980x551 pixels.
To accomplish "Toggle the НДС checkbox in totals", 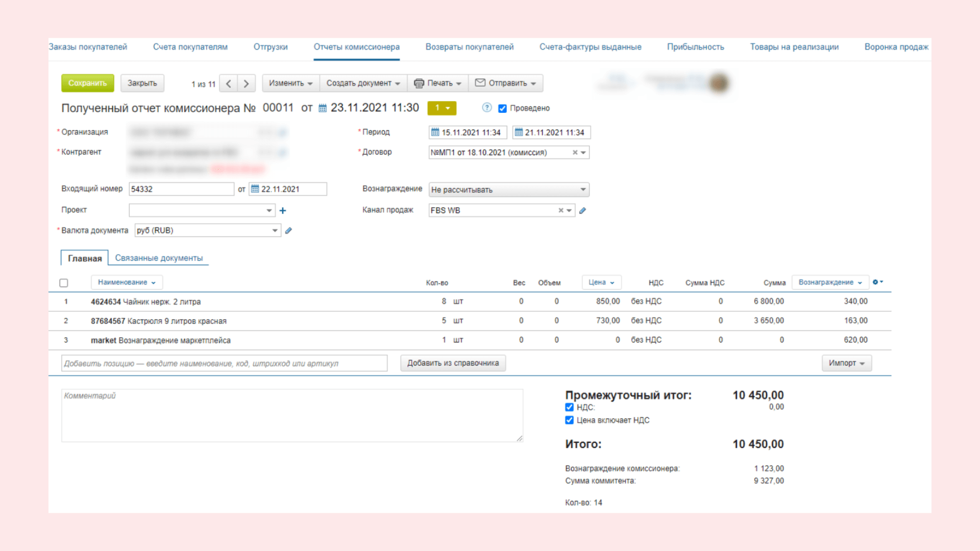I will [x=569, y=407].
